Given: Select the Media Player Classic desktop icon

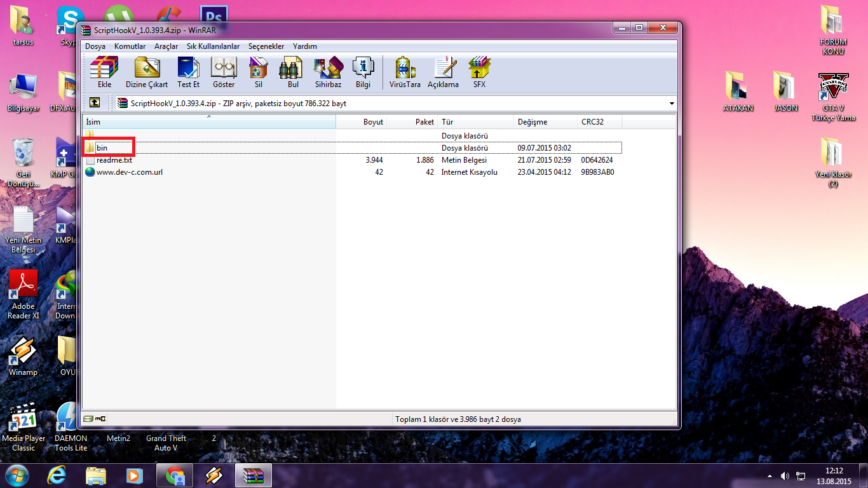Looking at the screenshot, I should pos(24,426).
